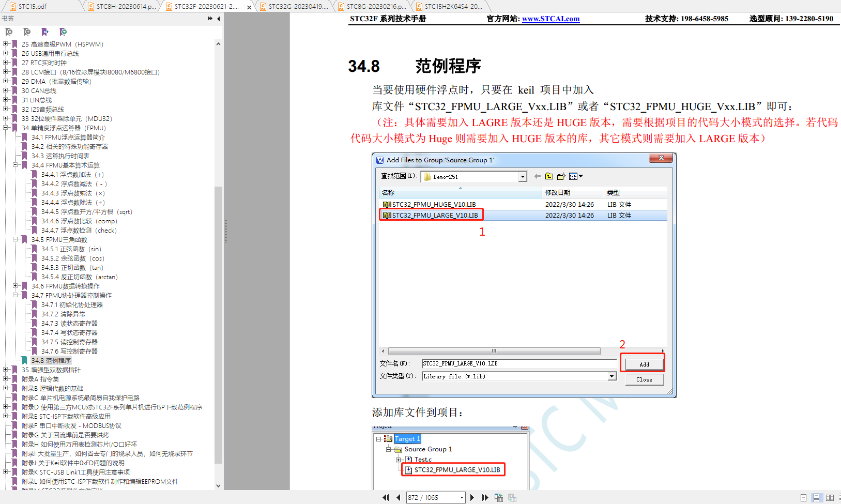Collapse the 34.5 FPMU三角函数 node
The width and height of the screenshot is (841, 504).
click(16, 239)
